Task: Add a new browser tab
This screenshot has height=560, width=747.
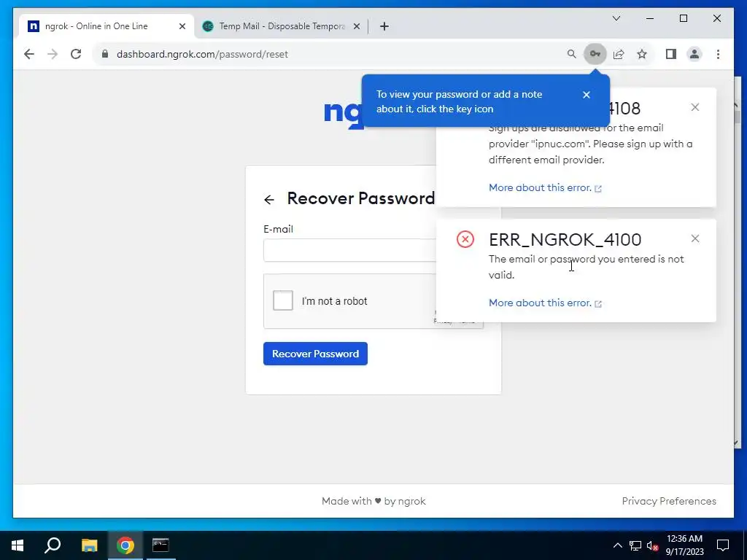Action: point(384,26)
